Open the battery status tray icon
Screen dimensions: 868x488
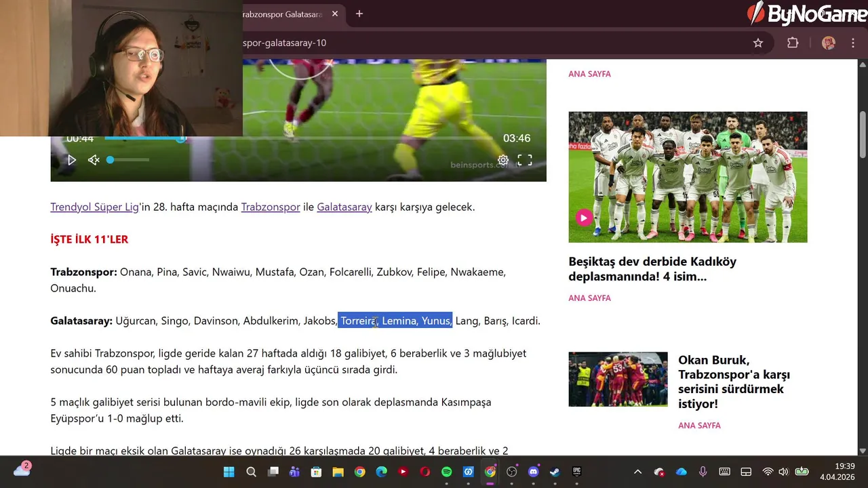(802, 472)
